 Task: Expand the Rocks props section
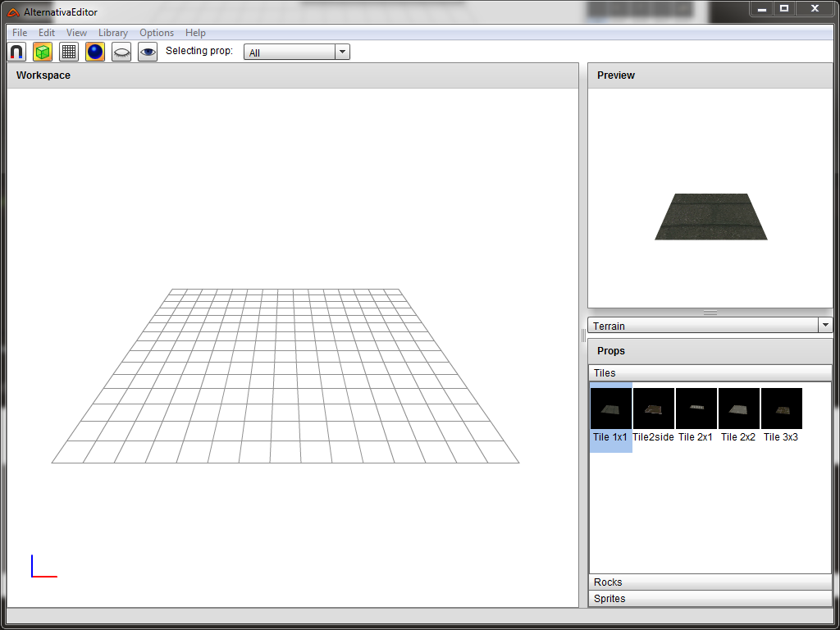710,582
